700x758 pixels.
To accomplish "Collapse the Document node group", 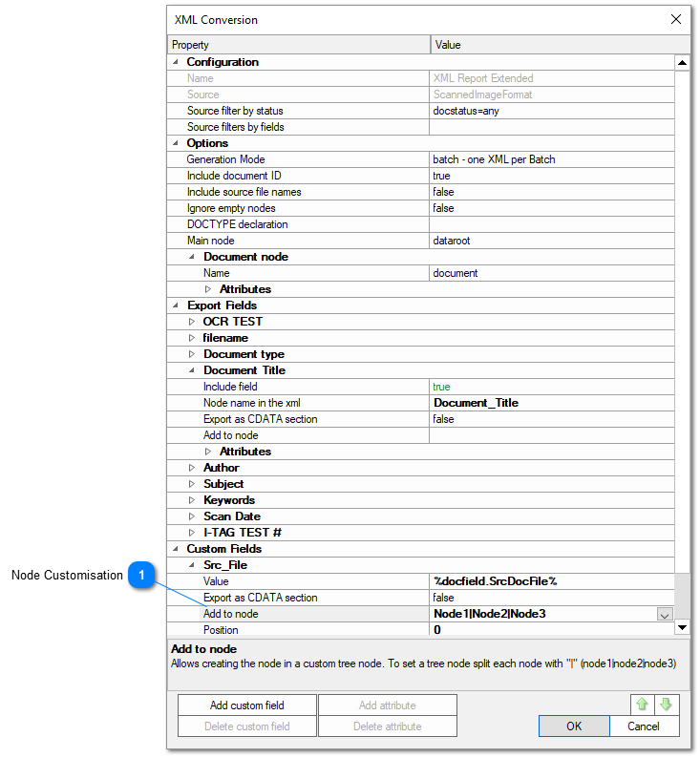I will 192,257.
